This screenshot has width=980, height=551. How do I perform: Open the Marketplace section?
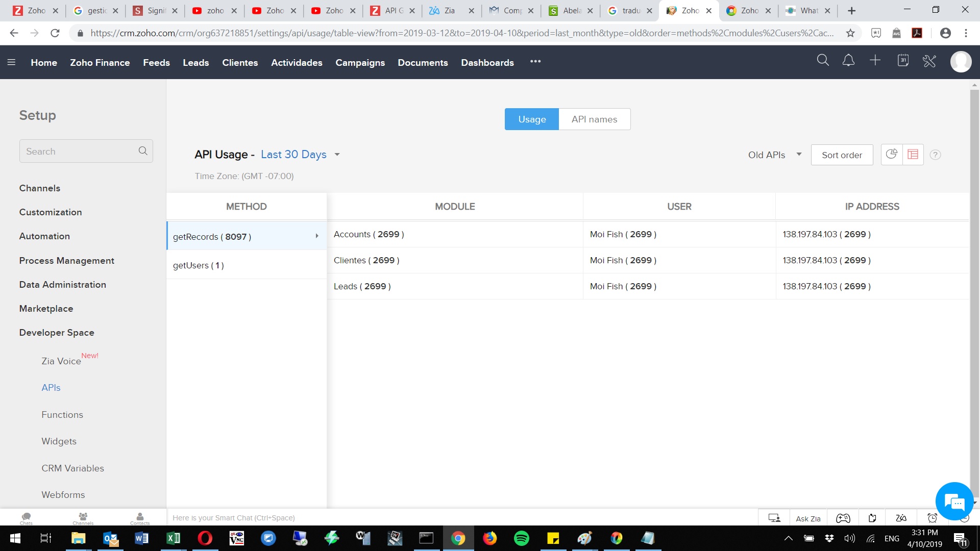point(46,308)
